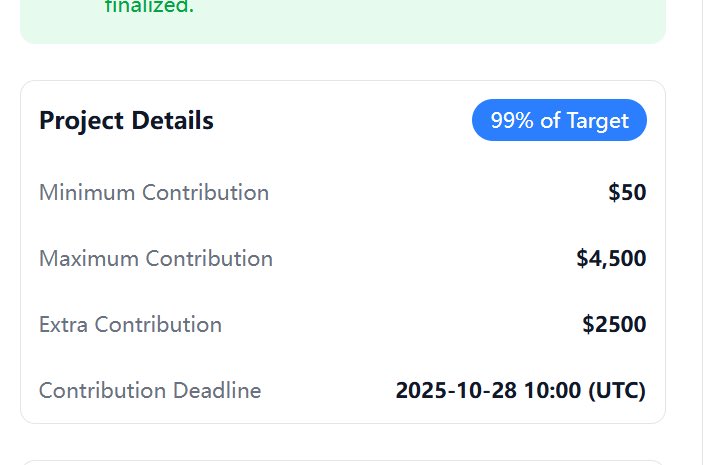Click the $4,500 maximum amount

[x=611, y=258]
